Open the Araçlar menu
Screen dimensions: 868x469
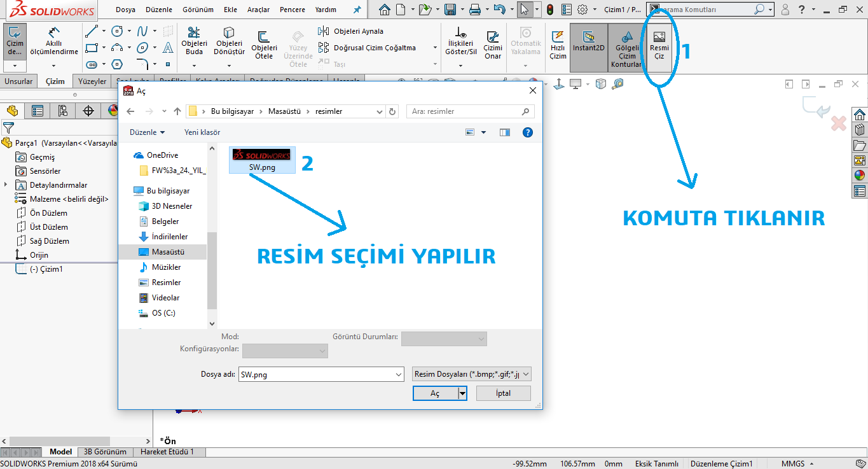click(x=258, y=10)
